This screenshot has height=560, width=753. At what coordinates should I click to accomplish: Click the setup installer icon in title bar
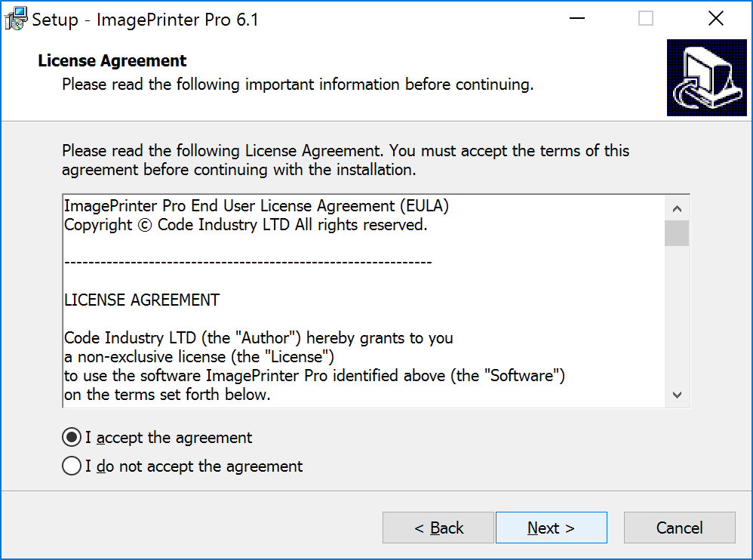pos(16,19)
